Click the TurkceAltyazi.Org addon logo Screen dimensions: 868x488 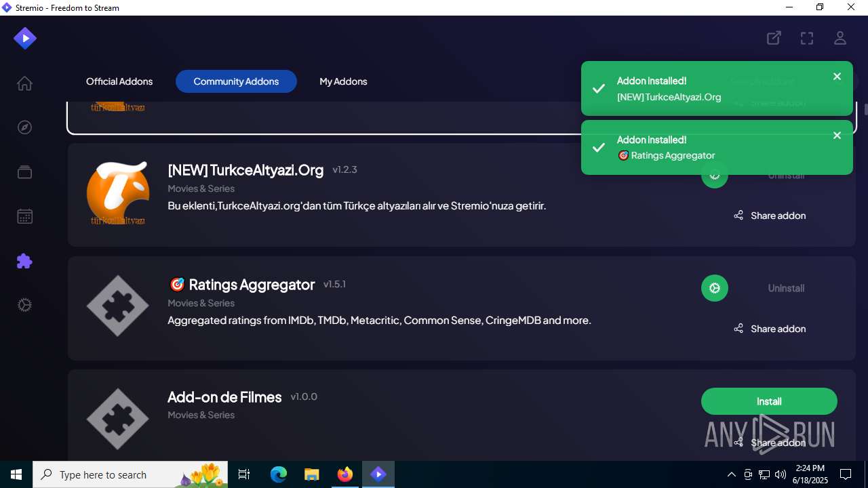pos(118,192)
